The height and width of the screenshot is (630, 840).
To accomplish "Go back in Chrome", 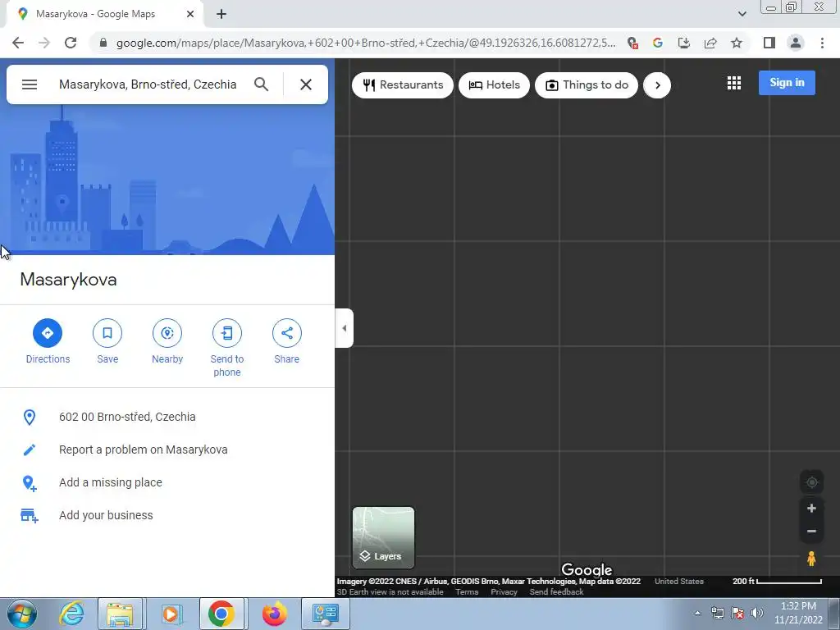I will (x=18, y=43).
